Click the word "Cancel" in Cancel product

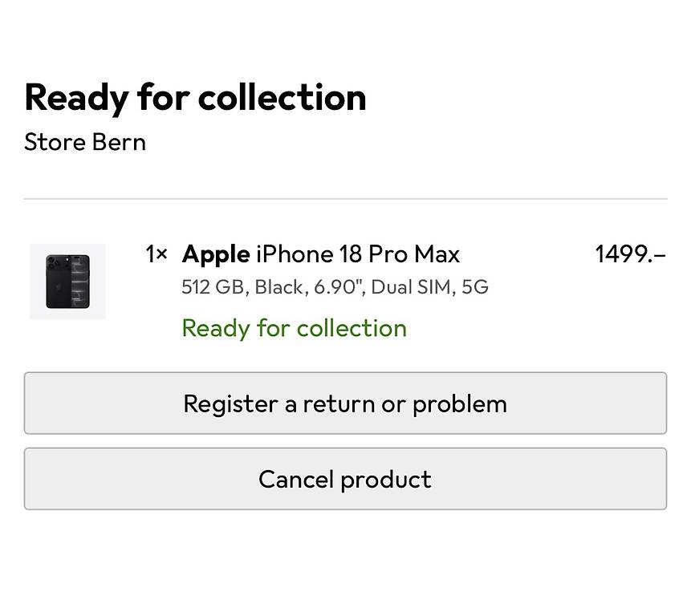pos(295,479)
